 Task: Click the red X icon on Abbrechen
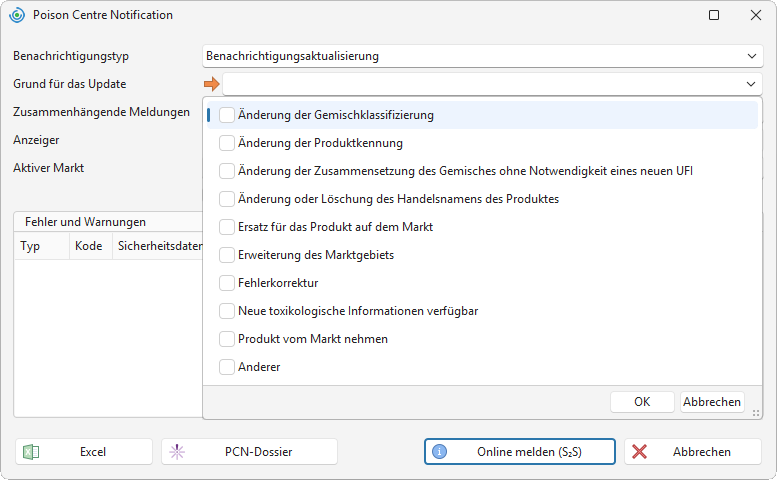(639, 452)
